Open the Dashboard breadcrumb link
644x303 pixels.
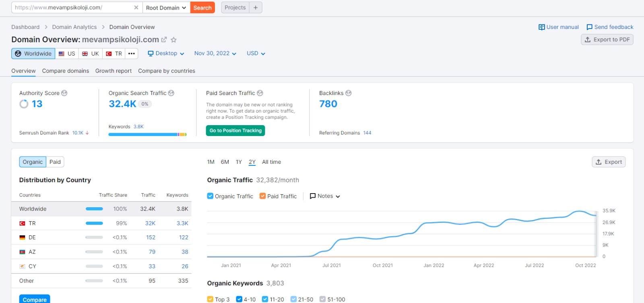point(25,27)
